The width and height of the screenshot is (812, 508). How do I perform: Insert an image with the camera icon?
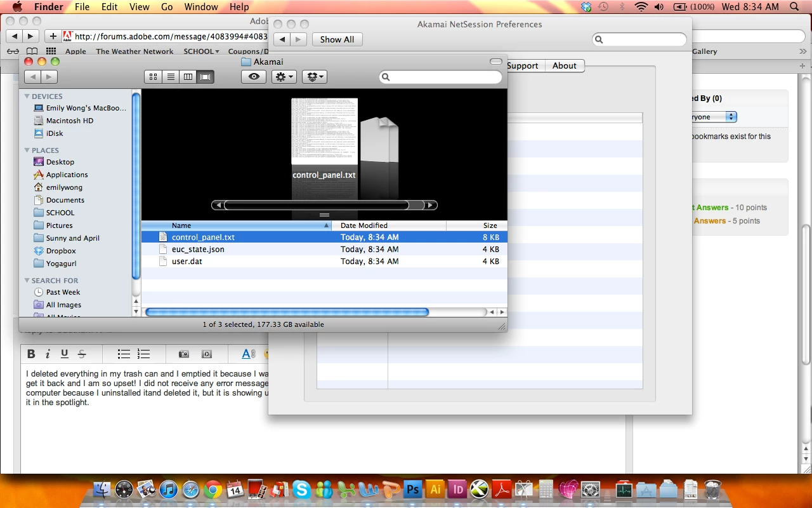point(184,354)
